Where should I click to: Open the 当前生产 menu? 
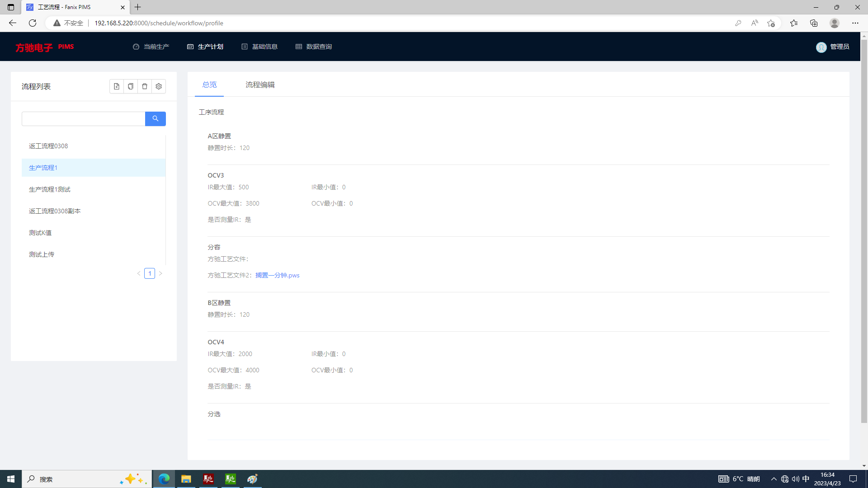[151, 47]
